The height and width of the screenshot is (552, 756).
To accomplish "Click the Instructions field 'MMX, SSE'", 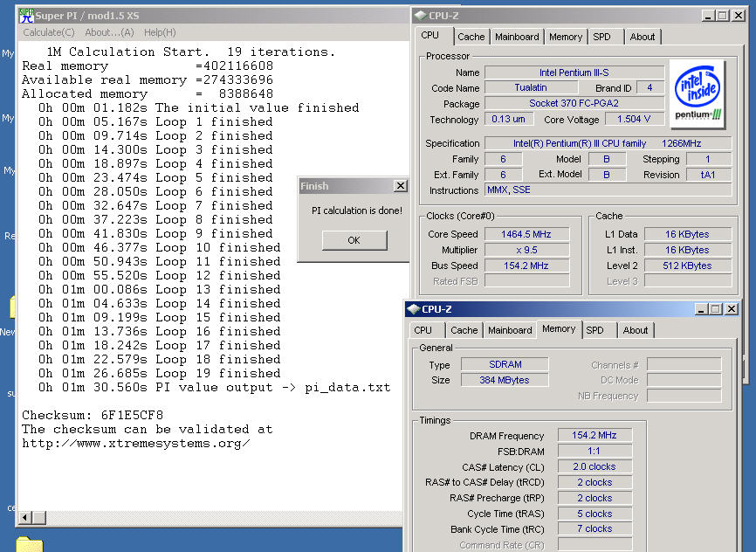I will 608,190.
